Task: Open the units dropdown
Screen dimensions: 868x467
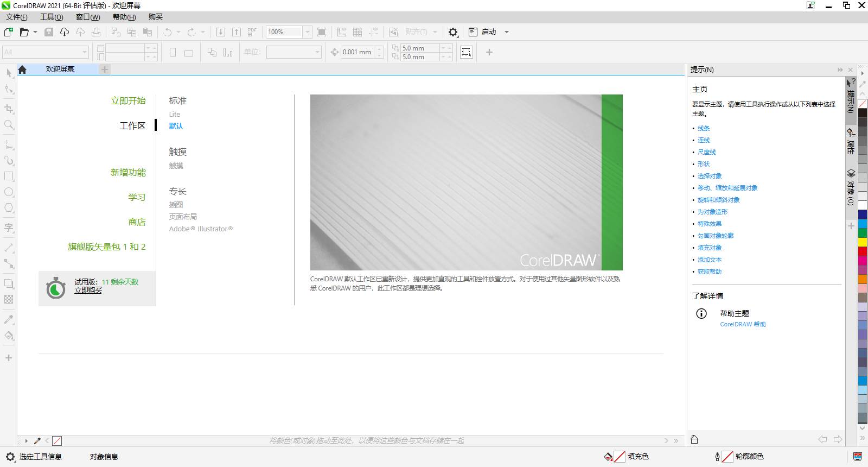Action: [x=318, y=52]
